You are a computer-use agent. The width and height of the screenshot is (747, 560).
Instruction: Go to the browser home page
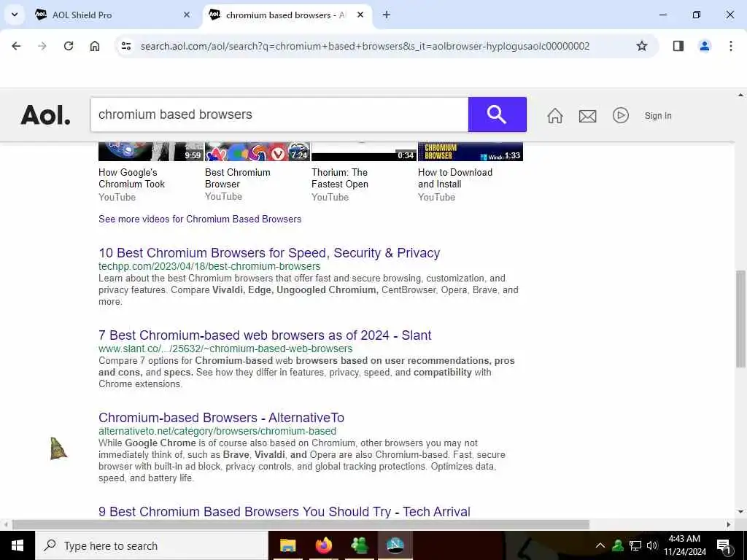pos(95,46)
